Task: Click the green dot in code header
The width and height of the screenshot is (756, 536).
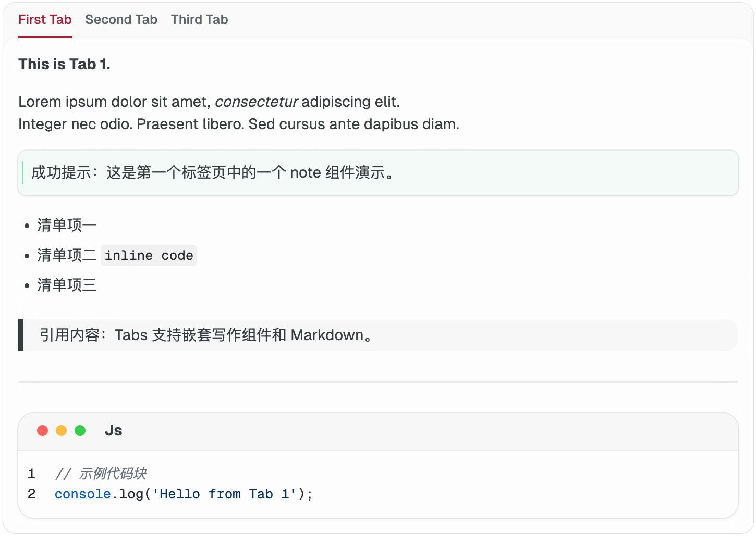Action: pos(80,430)
